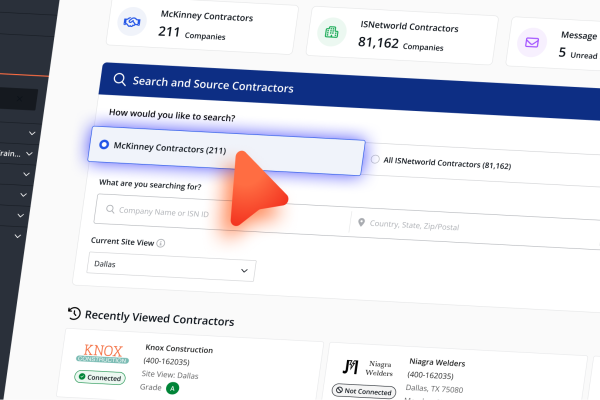Expand the fifth sidebar chevron

21,216
